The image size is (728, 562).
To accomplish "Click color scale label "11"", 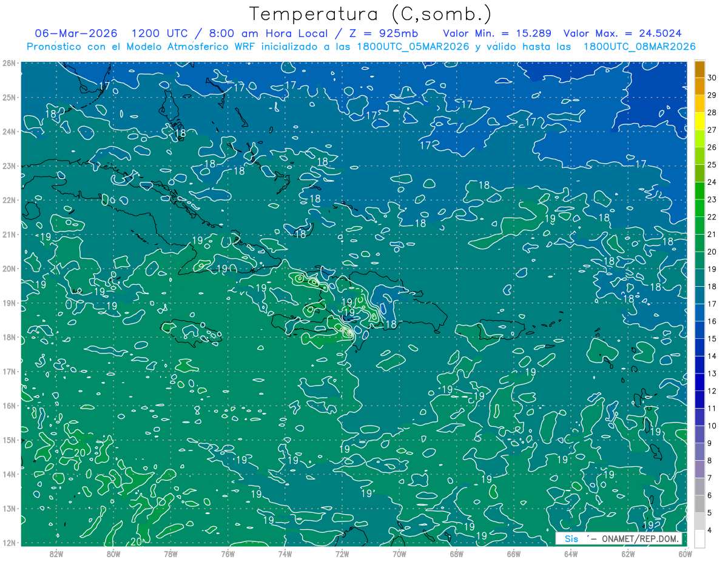I will tap(712, 408).
